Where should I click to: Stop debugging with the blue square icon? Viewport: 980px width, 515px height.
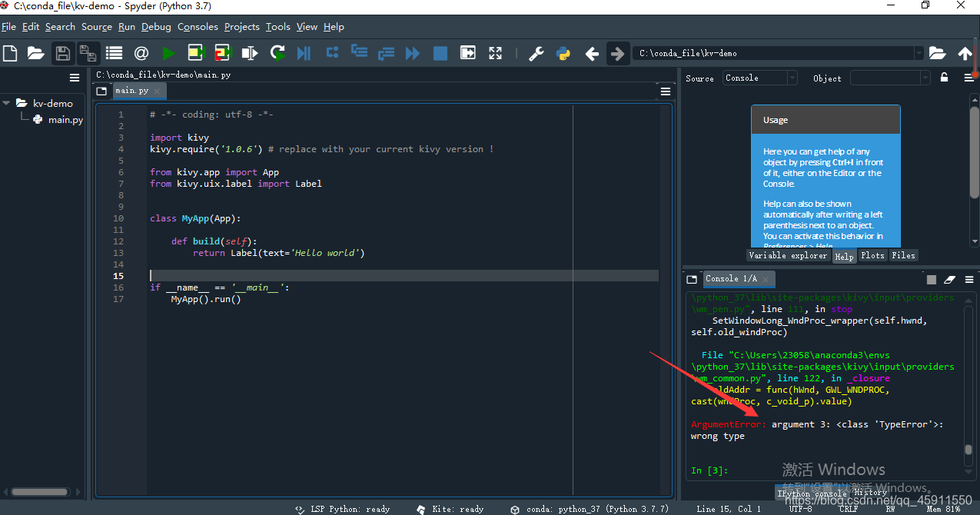(440, 53)
